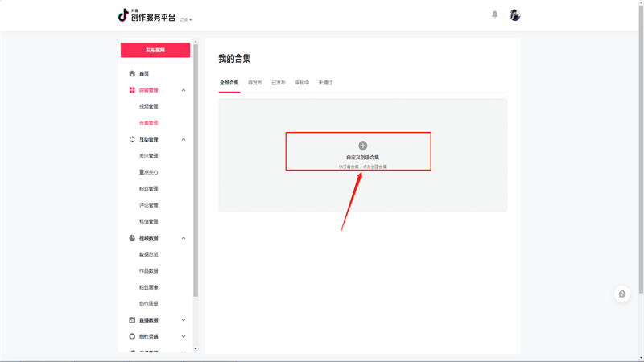Viewport: 644px width, 362px height.
Task: Go to 首页 in the sidebar
Action: click(x=144, y=73)
